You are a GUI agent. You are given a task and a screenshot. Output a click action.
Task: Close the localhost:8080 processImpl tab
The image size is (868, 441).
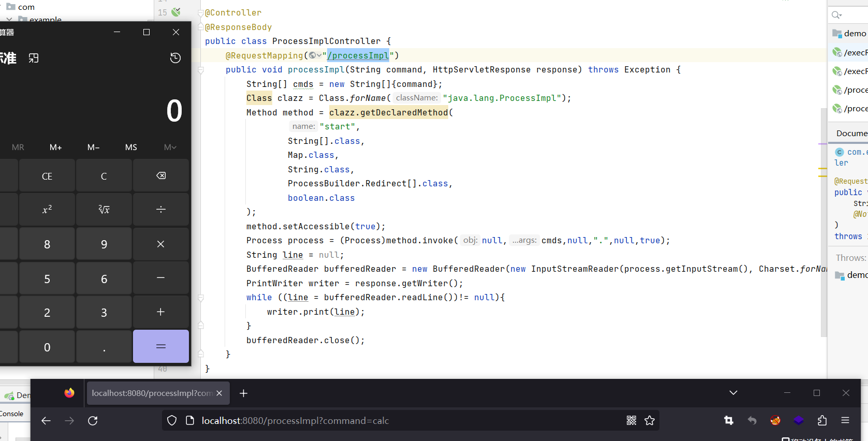219,393
